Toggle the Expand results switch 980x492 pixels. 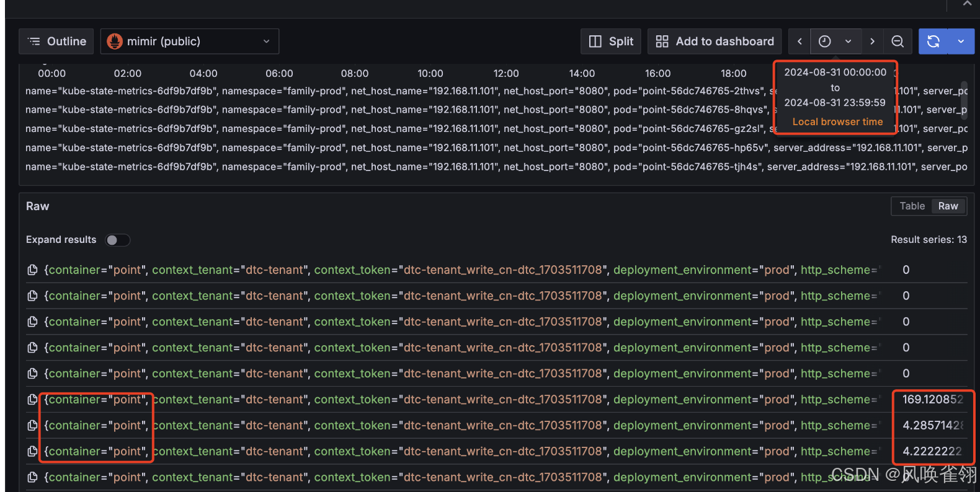(x=117, y=240)
